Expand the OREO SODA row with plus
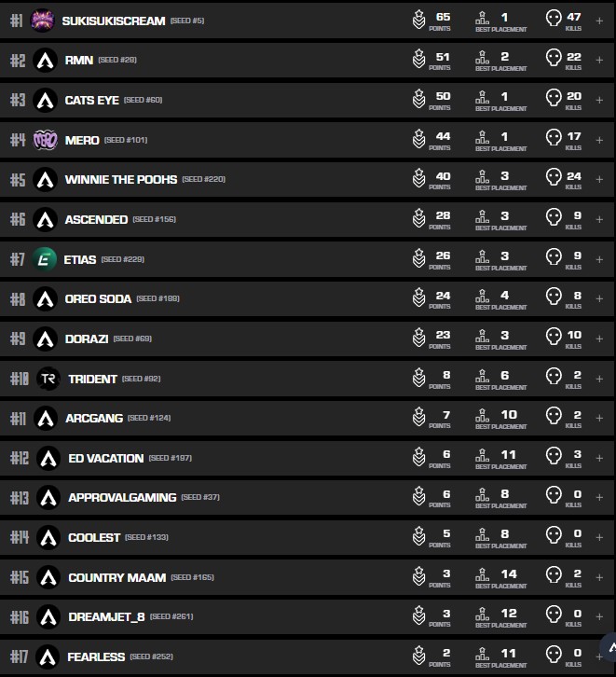This screenshot has height=677, width=616. (x=599, y=298)
